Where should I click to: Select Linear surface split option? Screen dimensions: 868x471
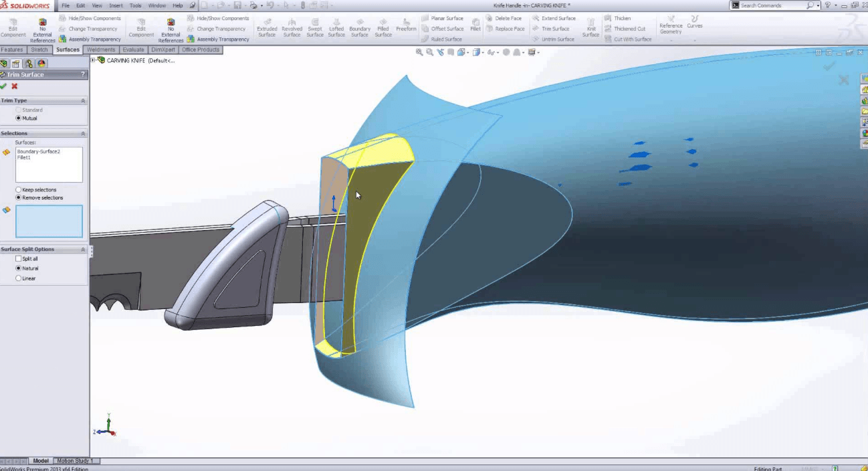coord(19,278)
